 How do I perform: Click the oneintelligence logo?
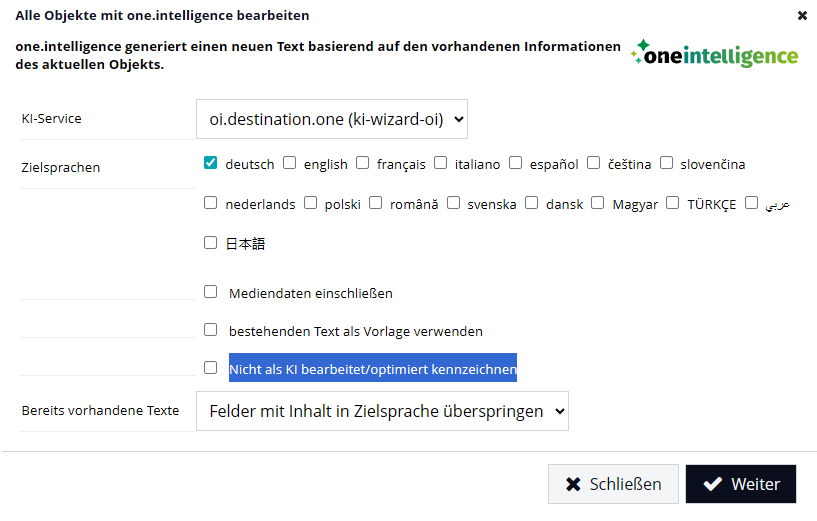pyautogui.click(x=715, y=54)
